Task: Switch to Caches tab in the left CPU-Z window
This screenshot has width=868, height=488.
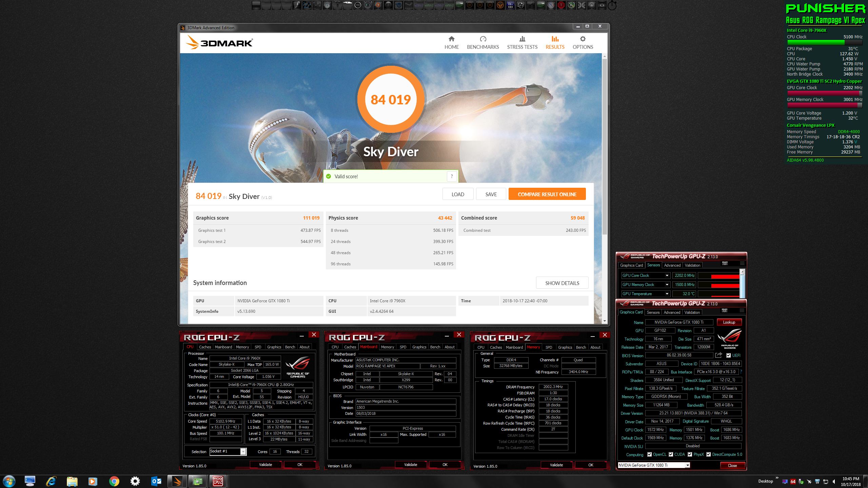Action: pyautogui.click(x=205, y=347)
